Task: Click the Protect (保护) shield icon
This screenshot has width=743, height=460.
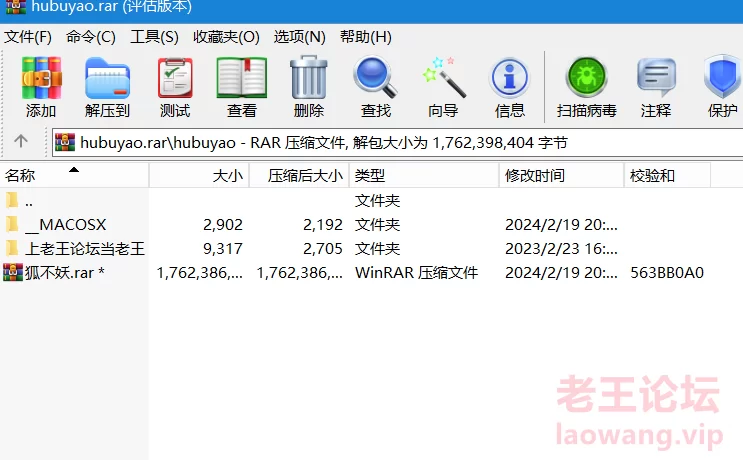Action: click(723, 77)
